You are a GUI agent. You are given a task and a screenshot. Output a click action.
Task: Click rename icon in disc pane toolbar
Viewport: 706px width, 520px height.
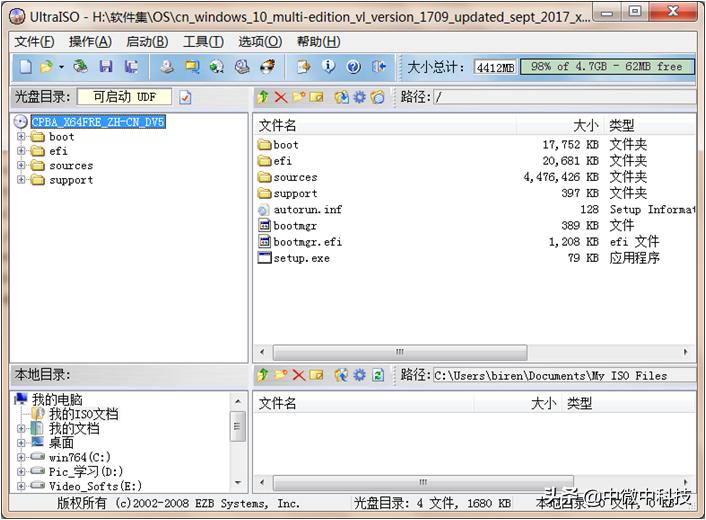(317, 97)
